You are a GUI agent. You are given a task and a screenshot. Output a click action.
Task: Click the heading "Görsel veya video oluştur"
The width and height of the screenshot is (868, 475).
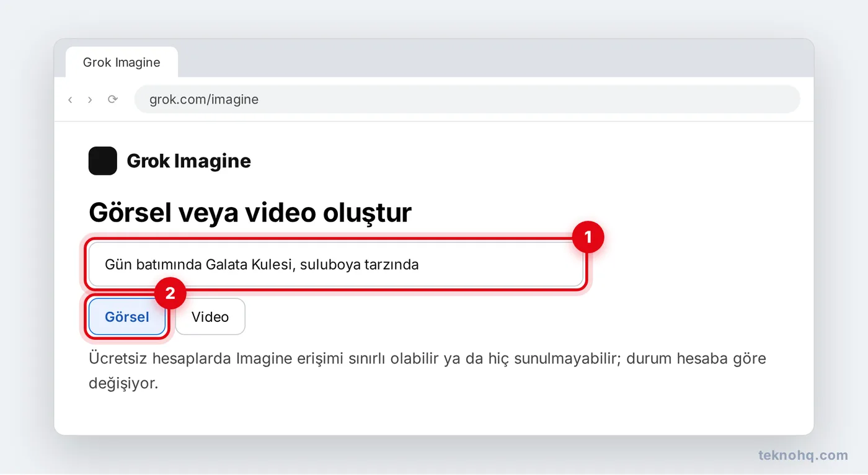250,213
